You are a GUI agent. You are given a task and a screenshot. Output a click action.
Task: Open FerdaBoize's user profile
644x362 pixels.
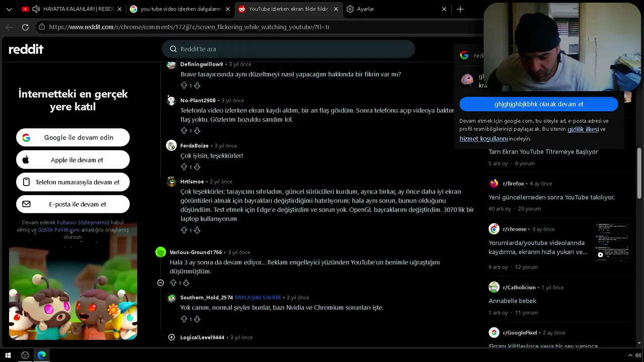pyautogui.click(x=194, y=146)
